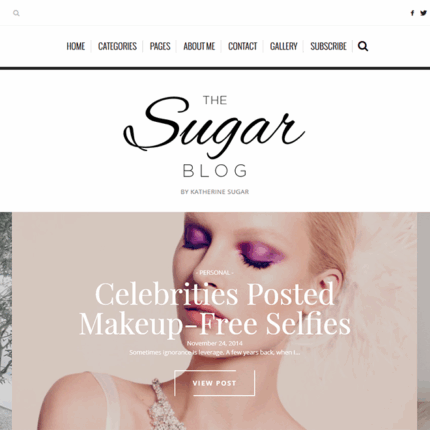Open the Categories menu
Screen dimensions: 430x430
(x=117, y=46)
